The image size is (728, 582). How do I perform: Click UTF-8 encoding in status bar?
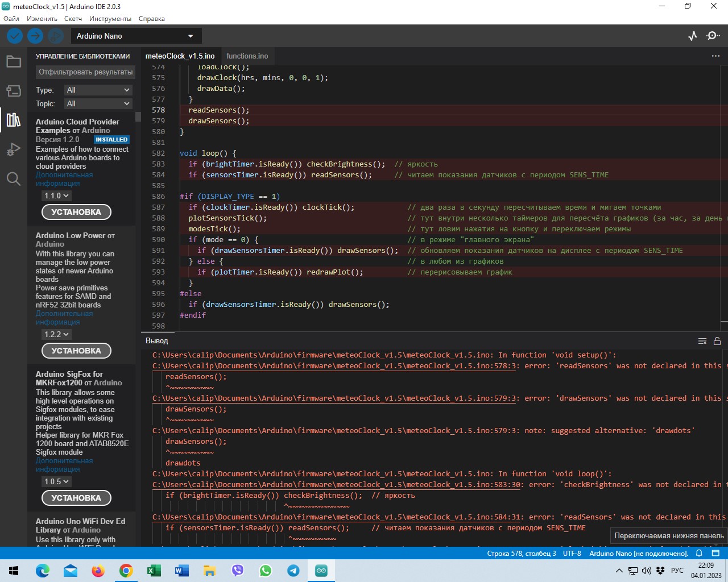pyautogui.click(x=572, y=553)
